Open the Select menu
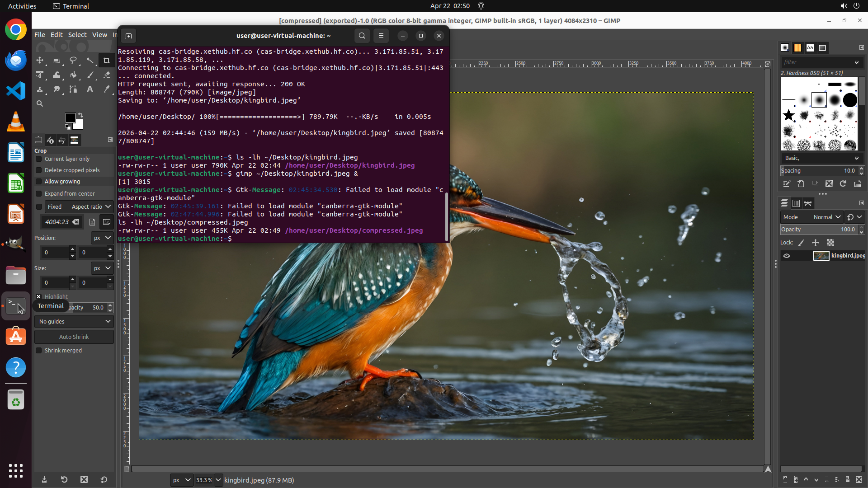Viewport: 868px width, 488px height. click(x=77, y=35)
